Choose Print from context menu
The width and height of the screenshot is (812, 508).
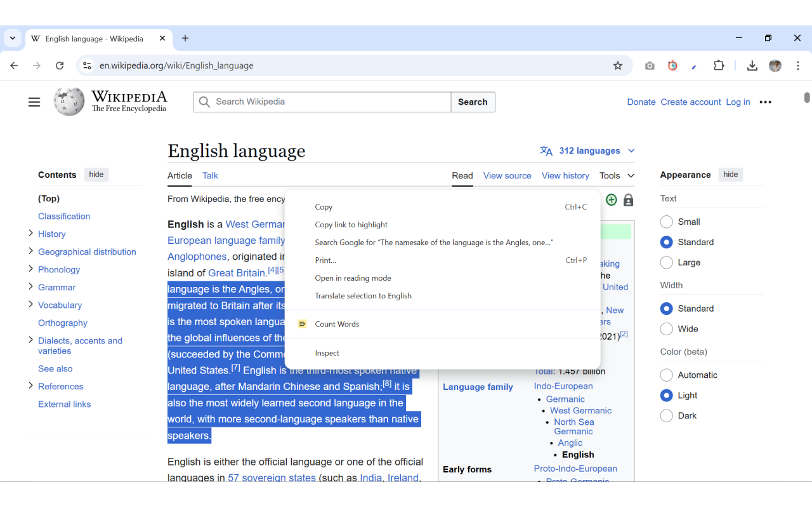tap(443, 260)
